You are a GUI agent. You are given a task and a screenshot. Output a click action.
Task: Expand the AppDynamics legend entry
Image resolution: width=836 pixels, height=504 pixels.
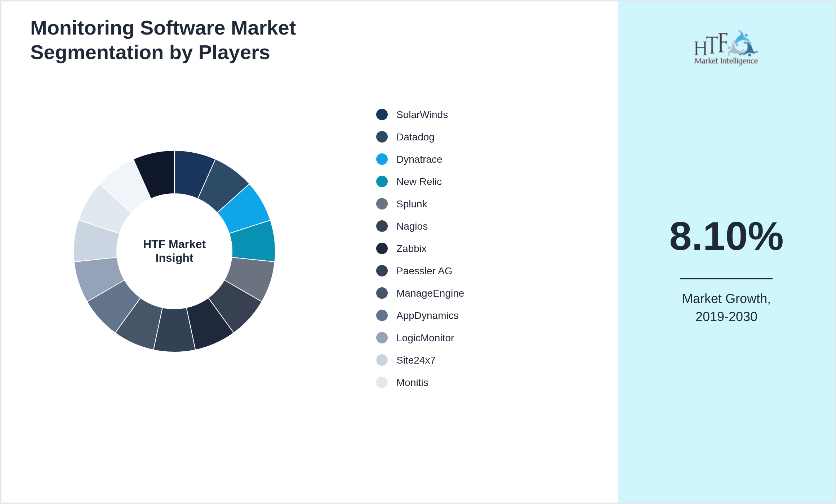pos(427,315)
